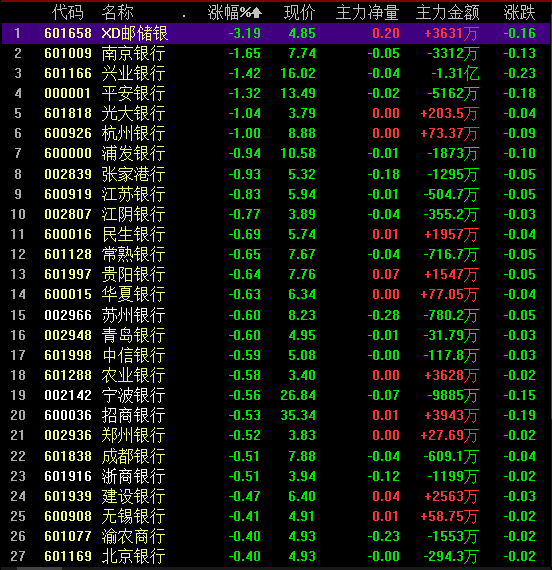
Task: Click the price 35.34 of 招商银行
Action: [x=298, y=415]
